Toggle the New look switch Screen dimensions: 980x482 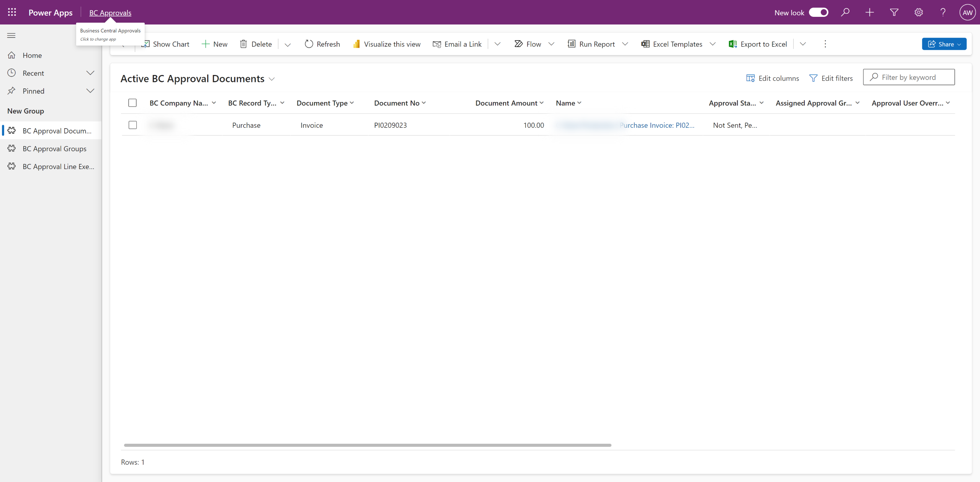pyautogui.click(x=818, y=12)
